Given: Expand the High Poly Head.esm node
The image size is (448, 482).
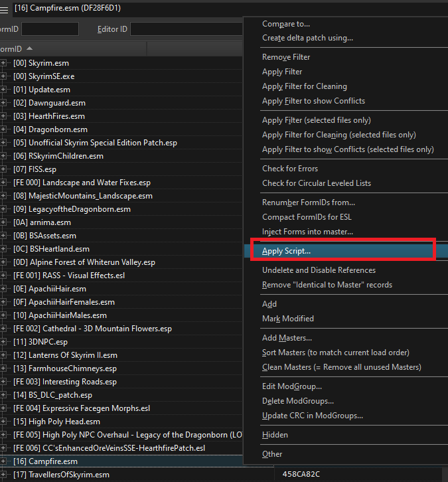Looking at the screenshot, I should coord(3,422).
